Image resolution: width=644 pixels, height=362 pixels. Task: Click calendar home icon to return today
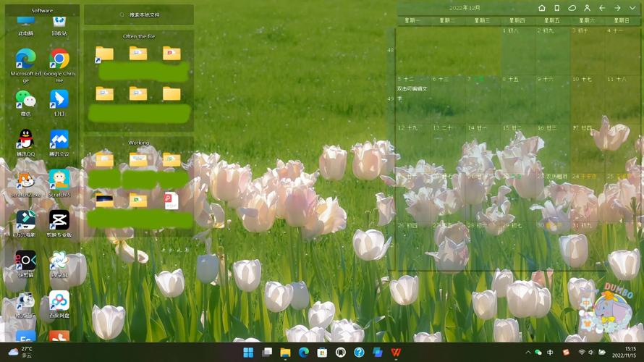(x=542, y=8)
